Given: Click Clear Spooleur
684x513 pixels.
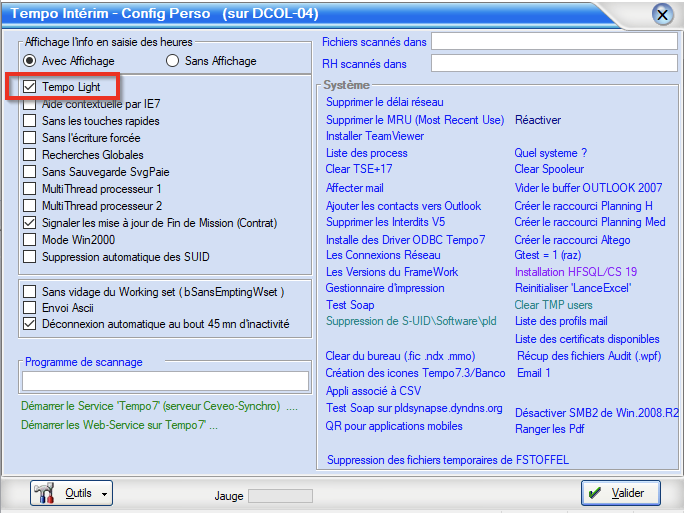Looking at the screenshot, I should [549, 169].
